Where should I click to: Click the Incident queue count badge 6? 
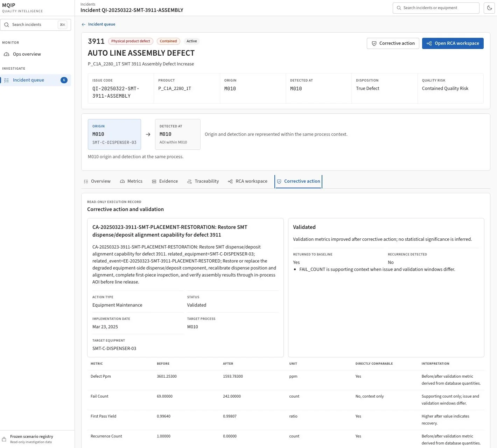click(x=64, y=80)
